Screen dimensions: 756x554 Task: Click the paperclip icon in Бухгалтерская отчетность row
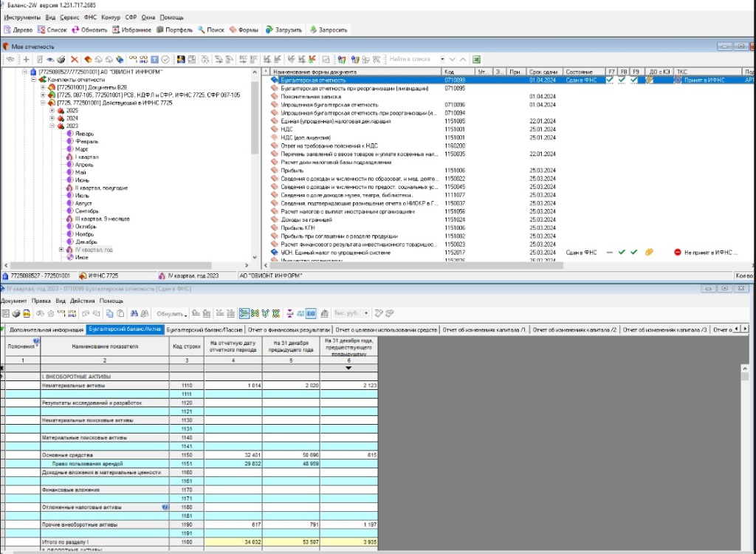click(650, 80)
